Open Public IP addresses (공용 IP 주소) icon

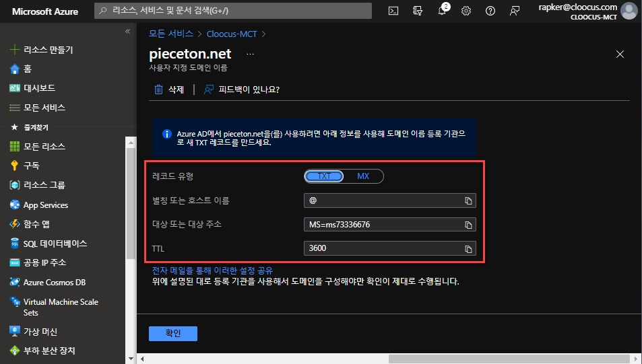15,262
